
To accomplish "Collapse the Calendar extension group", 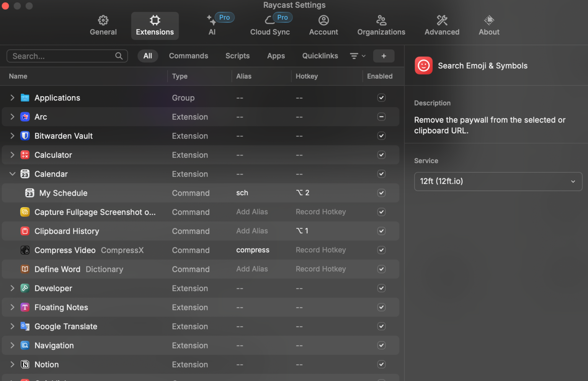I will pyautogui.click(x=12, y=174).
